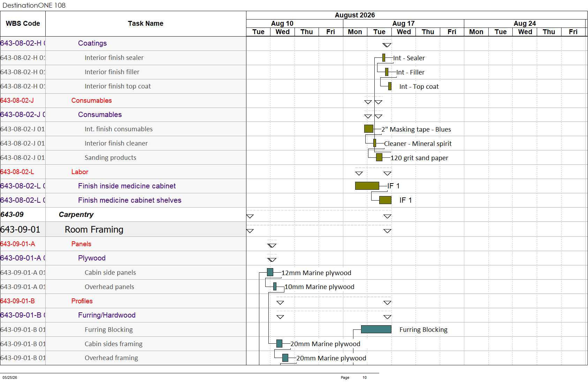The image size is (588, 382).
Task: Select the Coatings task name
Action: (x=92, y=43)
